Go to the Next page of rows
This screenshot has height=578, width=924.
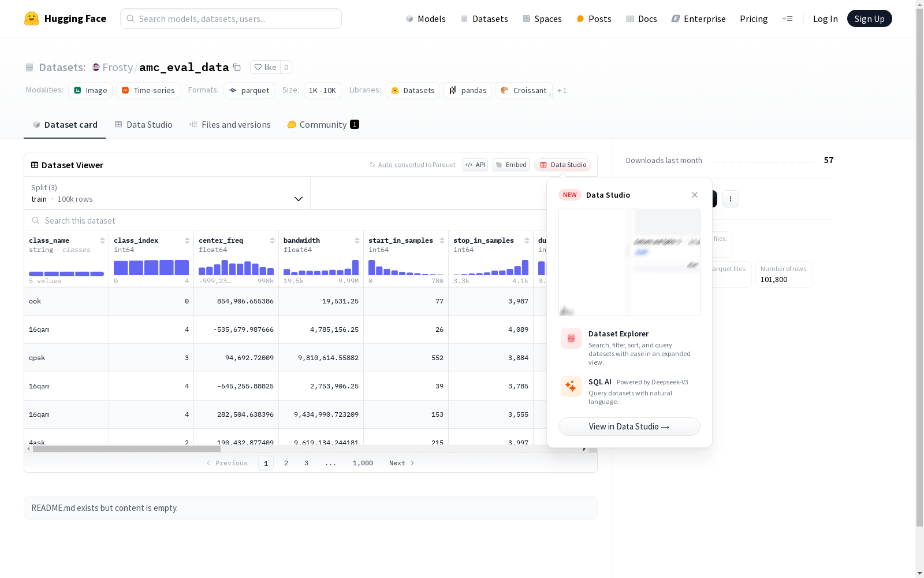[402, 463]
